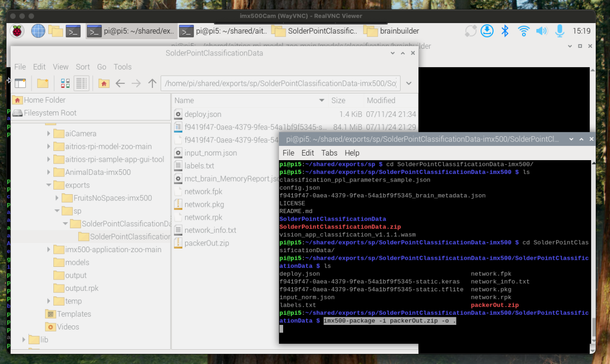This screenshot has width=610, height=364.
Task: Expand the FruitsNoSpaces-imx500 folder
Action: coord(57,198)
